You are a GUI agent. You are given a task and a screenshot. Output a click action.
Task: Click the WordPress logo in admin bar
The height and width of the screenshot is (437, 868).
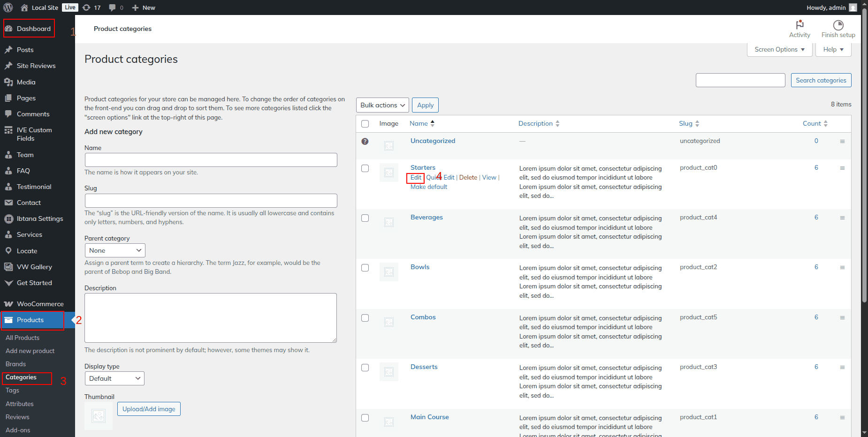pos(8,8)
